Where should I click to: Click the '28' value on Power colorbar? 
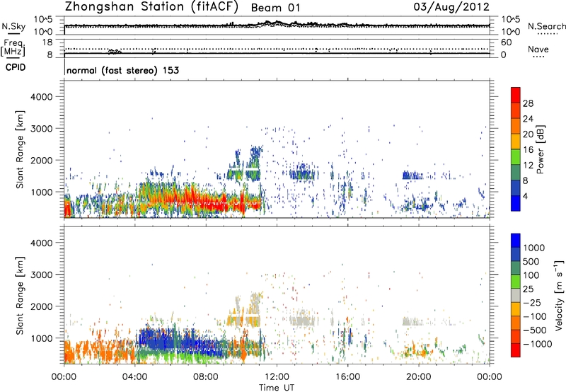click(528, 103)
